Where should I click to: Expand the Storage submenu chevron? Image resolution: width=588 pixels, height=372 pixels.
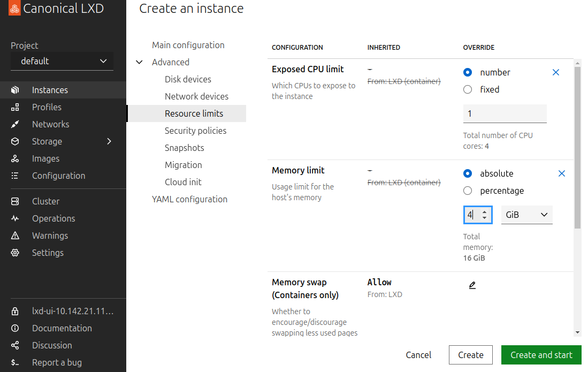click(109, 141)
